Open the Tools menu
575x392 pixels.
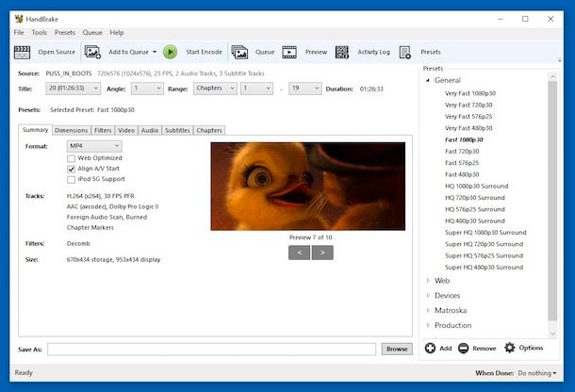40,33
